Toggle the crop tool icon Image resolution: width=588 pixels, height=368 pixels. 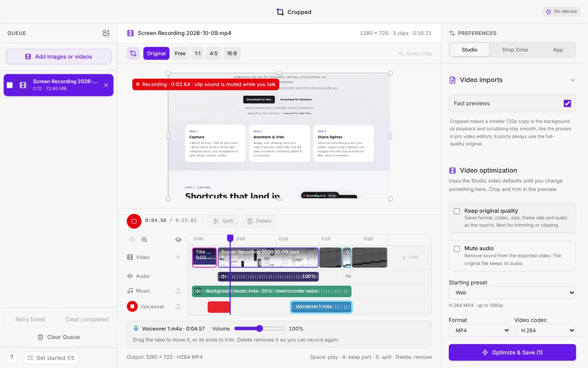(133, 53)
